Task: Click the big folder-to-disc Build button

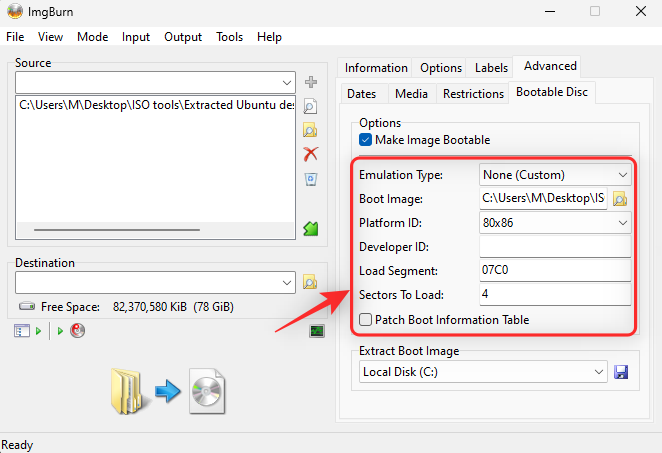Action: click(168, 391)
